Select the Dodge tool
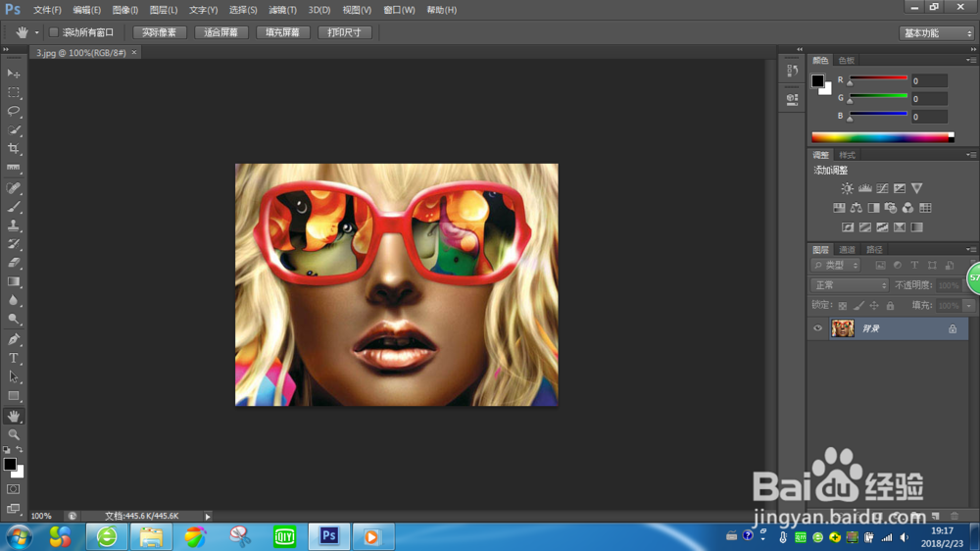 [13, 319]
